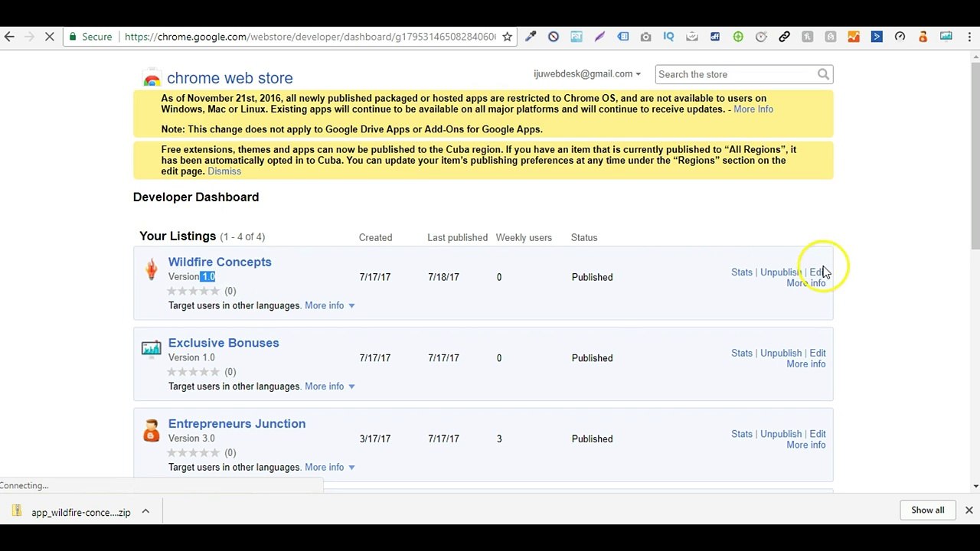Click the Chrome Web Store rainbow logo
Screen dimensions: 980x551
[152, 78]
